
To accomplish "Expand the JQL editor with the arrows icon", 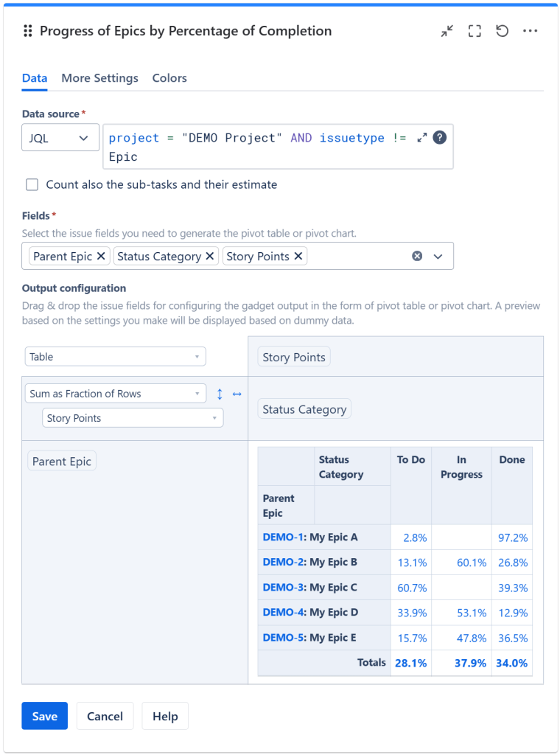I will (422, 138).
